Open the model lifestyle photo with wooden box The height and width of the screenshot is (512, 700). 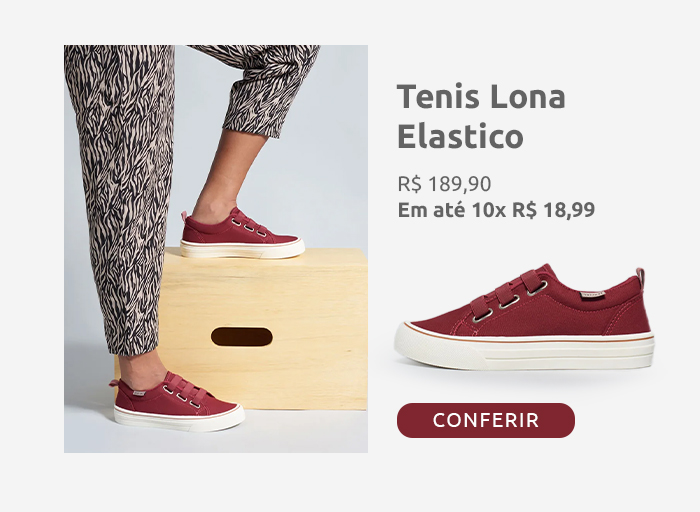coord(216,249)
